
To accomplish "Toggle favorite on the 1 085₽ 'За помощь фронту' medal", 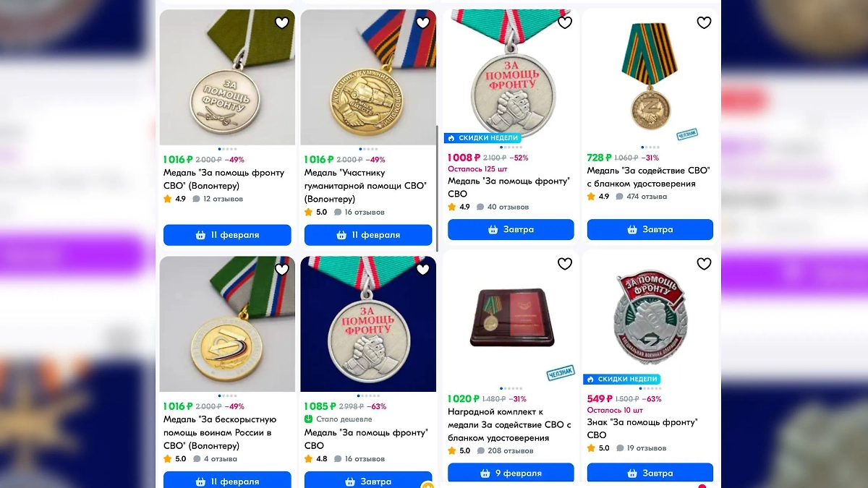I will 422,268.
